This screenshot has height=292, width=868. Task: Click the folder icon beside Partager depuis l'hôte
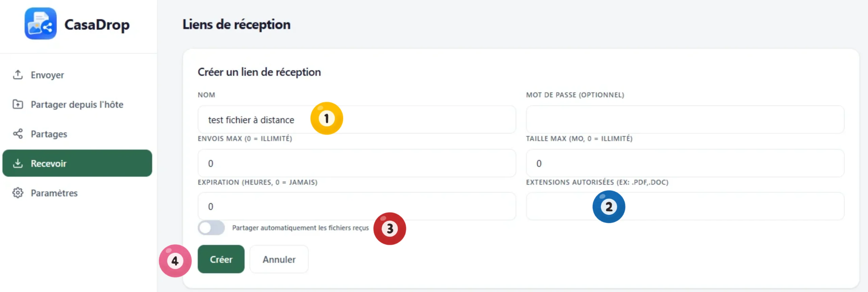[x=18, y=104]
